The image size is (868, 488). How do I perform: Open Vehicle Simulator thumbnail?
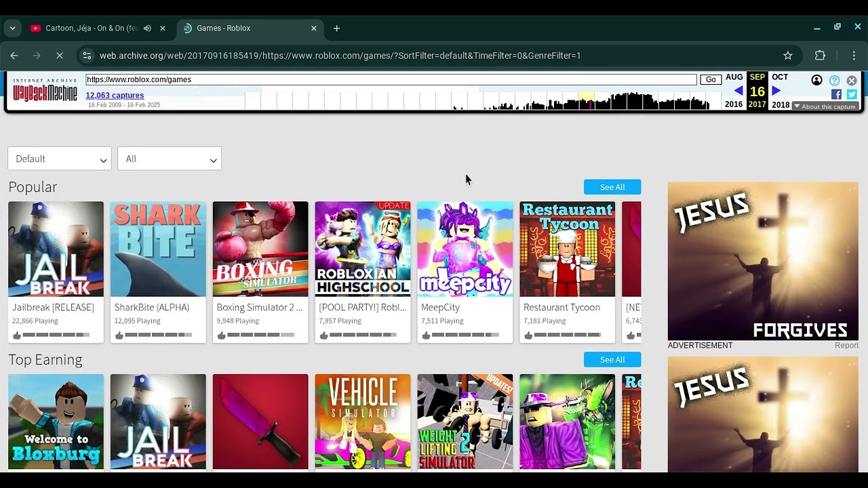pyautogui.click(x=363, y=422)
